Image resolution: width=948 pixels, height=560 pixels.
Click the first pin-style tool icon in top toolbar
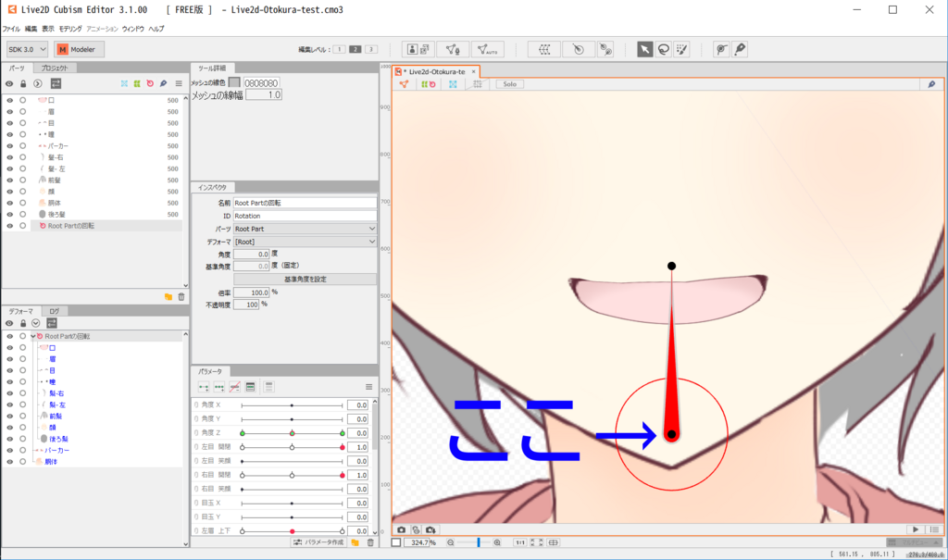click(720, 50)
